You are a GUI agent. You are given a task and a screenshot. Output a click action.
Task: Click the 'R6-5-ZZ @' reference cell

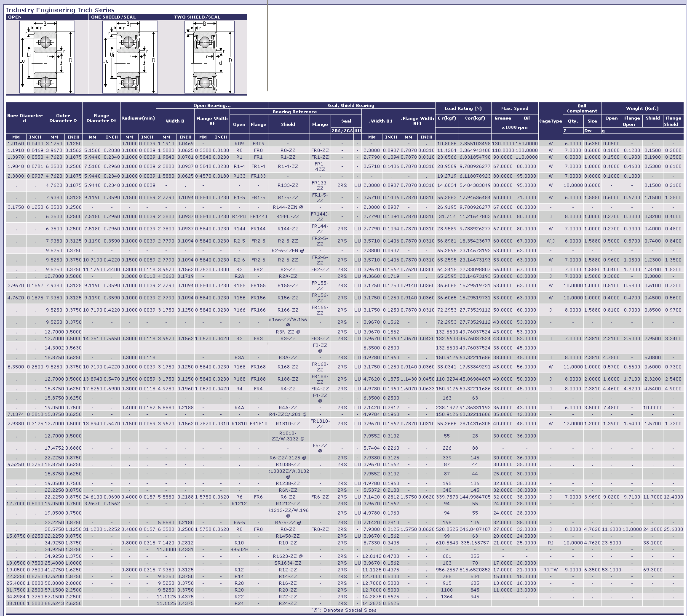pyautogui.click(x=288, y=523)
